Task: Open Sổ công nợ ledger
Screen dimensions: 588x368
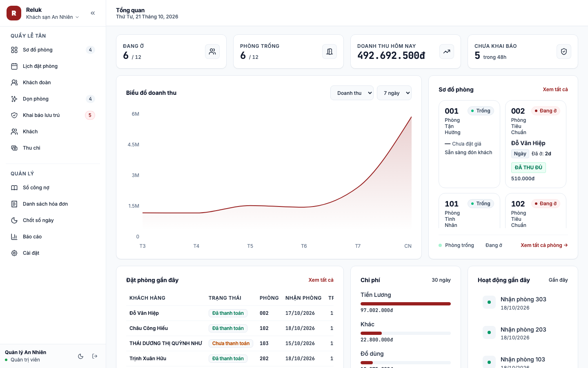Action: pyautogui.click(x=53, y=188)
